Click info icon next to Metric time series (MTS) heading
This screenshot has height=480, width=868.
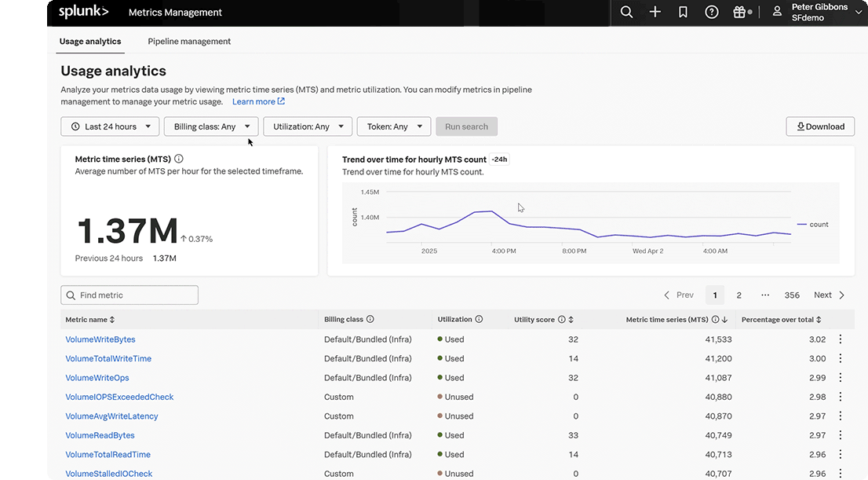coord(179,159)
